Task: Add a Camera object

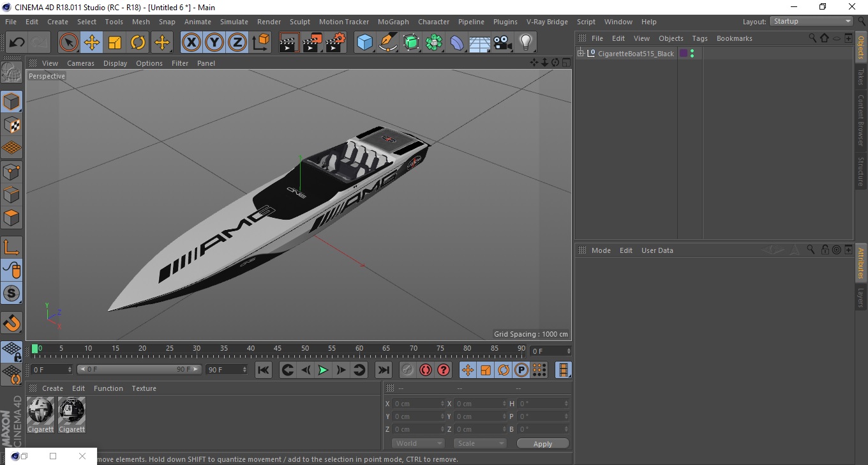Action: [x=503, y=43]
